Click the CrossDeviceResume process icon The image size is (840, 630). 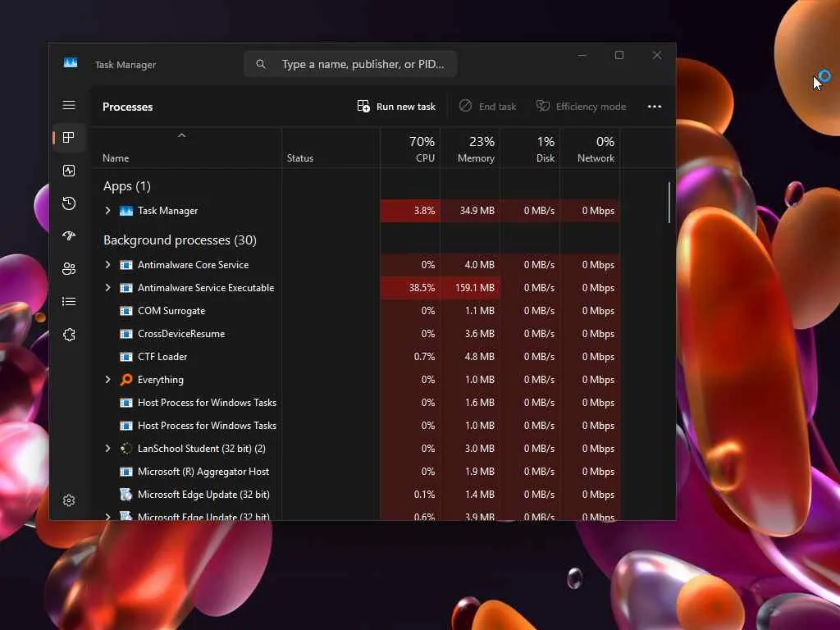tap(126, 334)
